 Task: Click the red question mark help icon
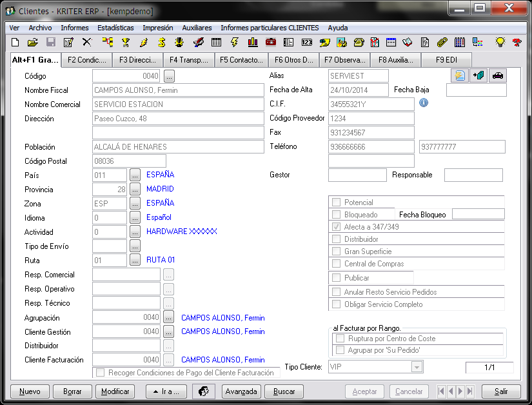517,43
